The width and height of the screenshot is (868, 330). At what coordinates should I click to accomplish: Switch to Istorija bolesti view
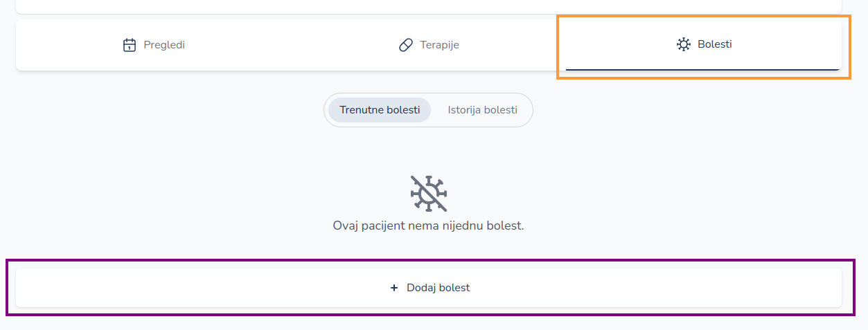(482, 110)
